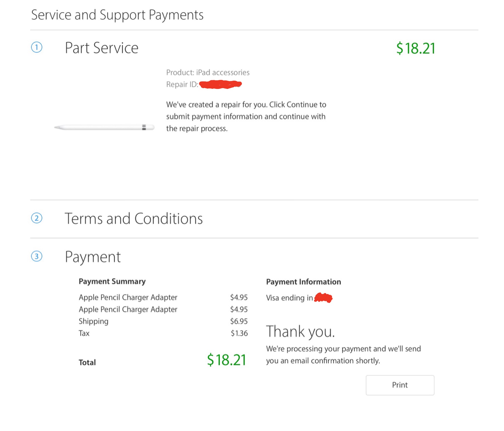Click the green $18.21 Part Service price
504x431 pixels.
point(415,48)
